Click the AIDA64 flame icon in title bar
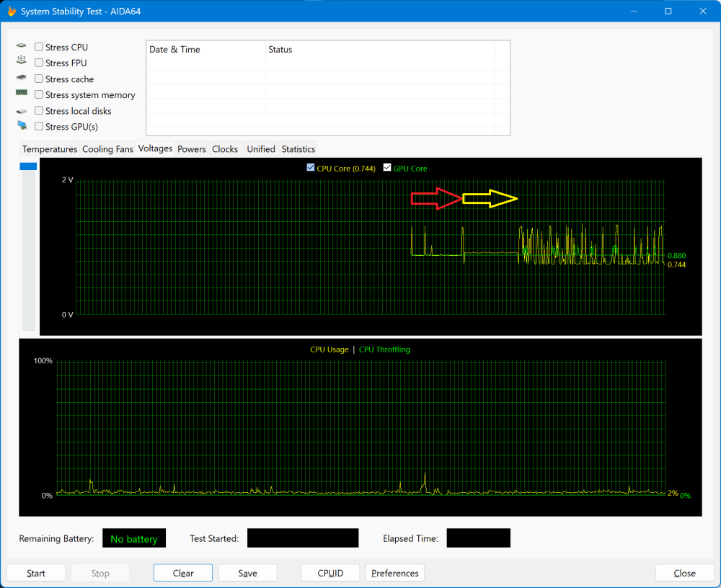Image resolution: width=721 pixels, height=588 pixels. pyautogui.click(x=12, y=11)
